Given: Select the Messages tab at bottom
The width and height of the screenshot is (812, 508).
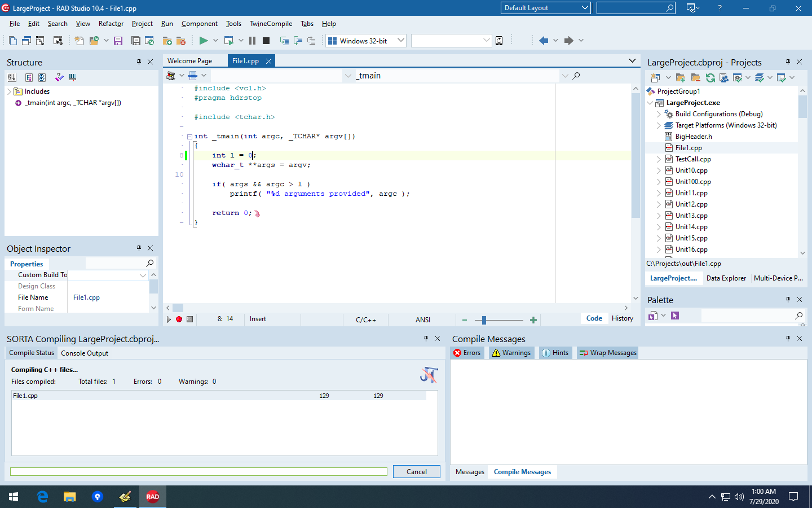Looking at the screenshot, I should coord(470,472).
